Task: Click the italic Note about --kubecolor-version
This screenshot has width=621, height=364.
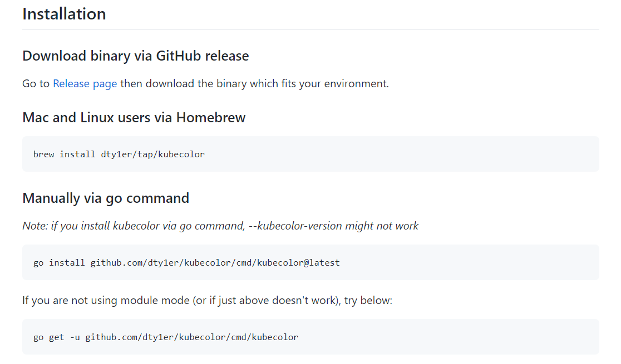Action: click(220, 226)
